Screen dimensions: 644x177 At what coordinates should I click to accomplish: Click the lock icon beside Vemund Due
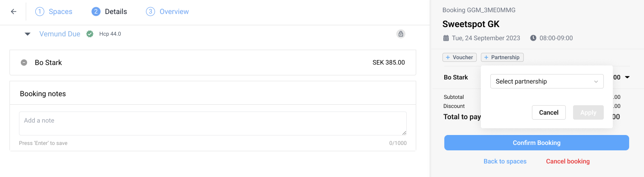coord(400,34)
